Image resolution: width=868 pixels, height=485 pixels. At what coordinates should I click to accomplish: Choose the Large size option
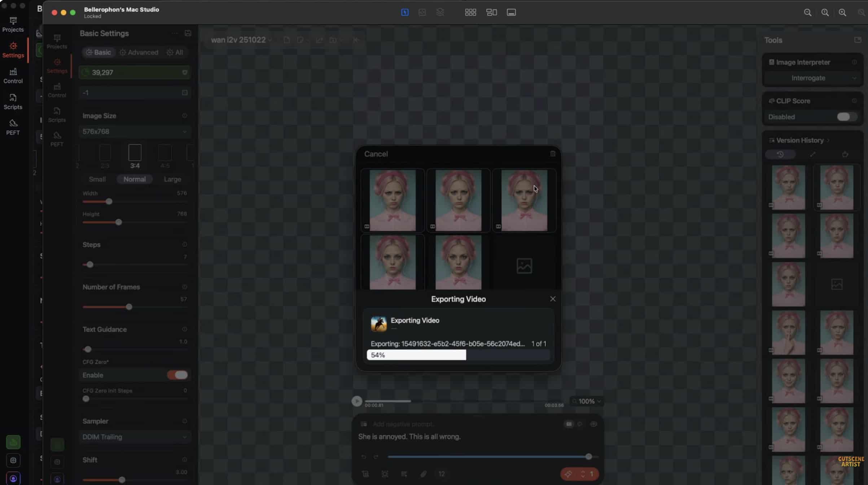(x=172, y=179)
